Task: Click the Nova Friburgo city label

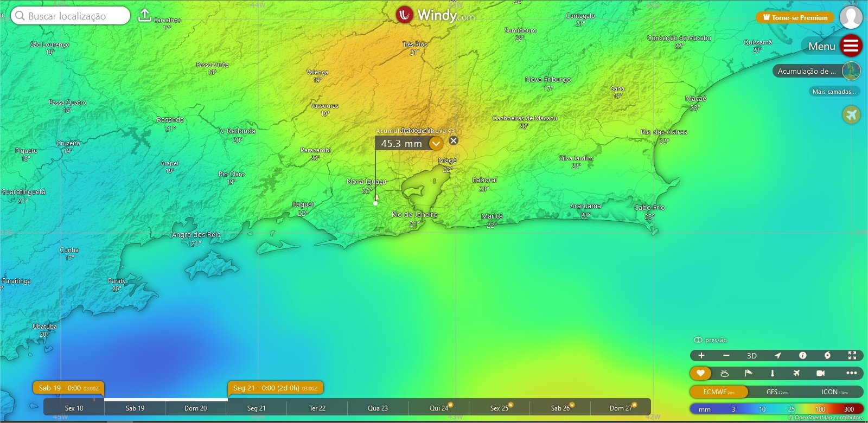Action: click(548, 79)
